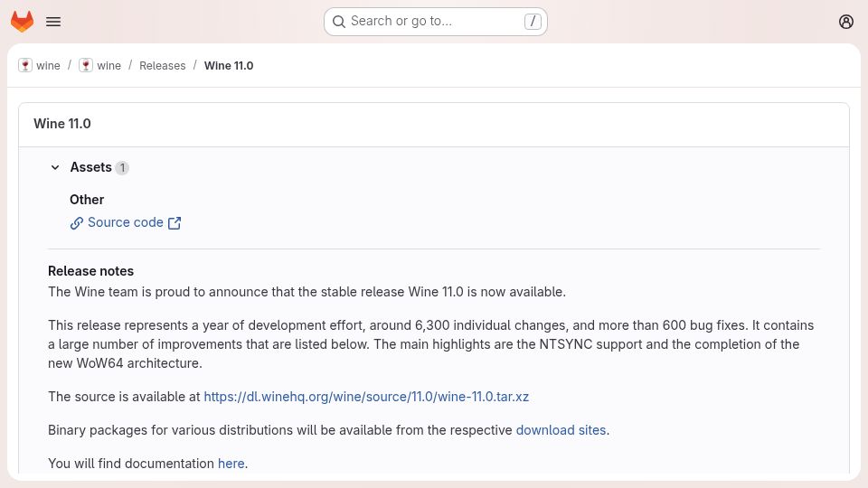Open the wine group breadcrumb
Image resolution: width=868 pixels, height=488 pixels.
(48, 65)
